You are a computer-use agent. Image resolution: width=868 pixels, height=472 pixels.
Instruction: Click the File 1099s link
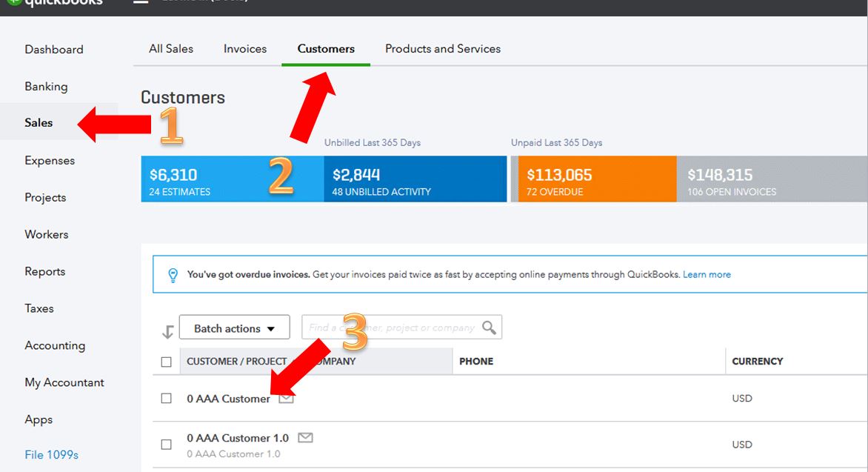pos(52,454)
